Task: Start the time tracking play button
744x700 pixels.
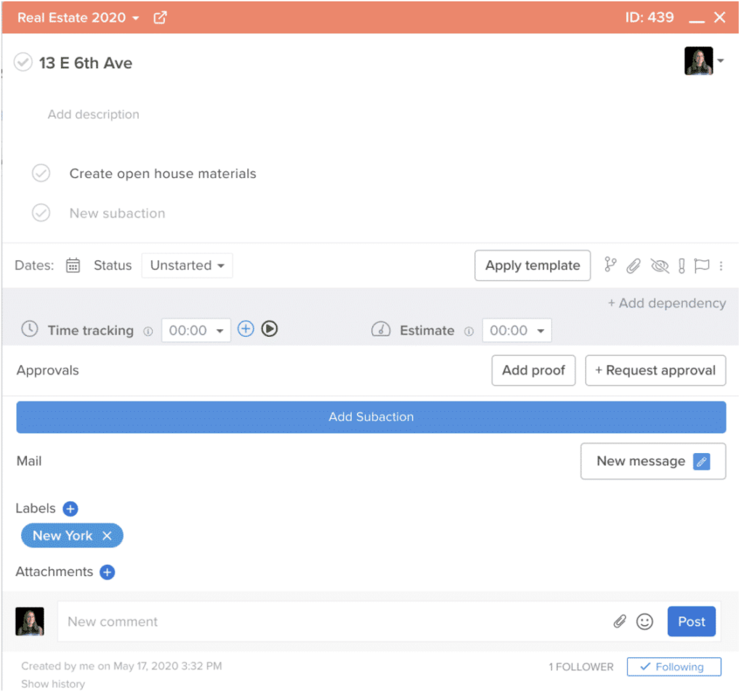Action: (x=269, y=329)
